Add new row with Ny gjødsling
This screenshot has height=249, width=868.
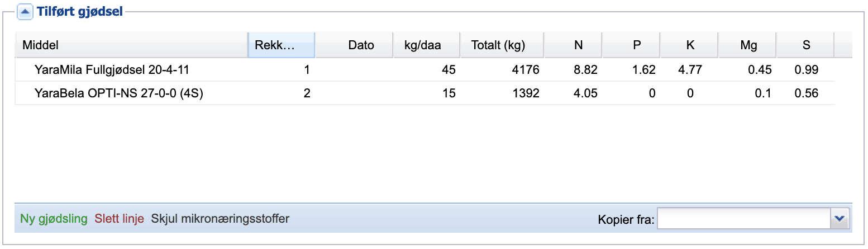[54, 219]
